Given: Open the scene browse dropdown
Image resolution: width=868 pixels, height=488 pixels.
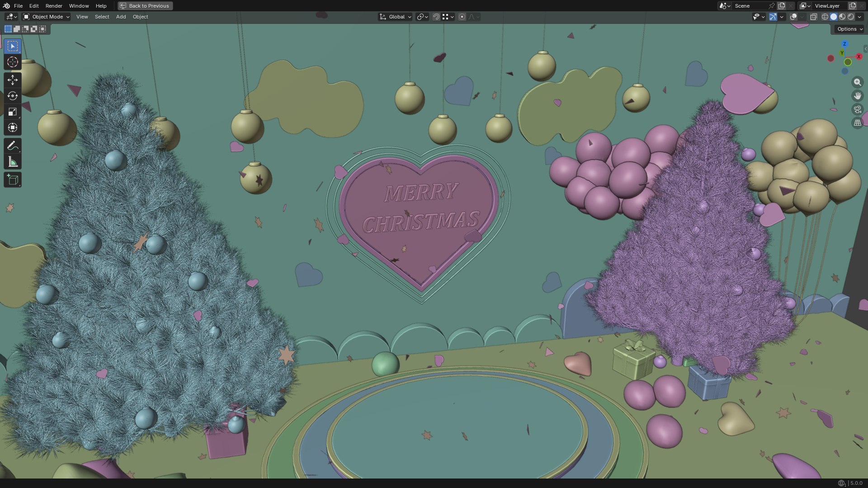Looking at the screenshot, I should (725, 6).
